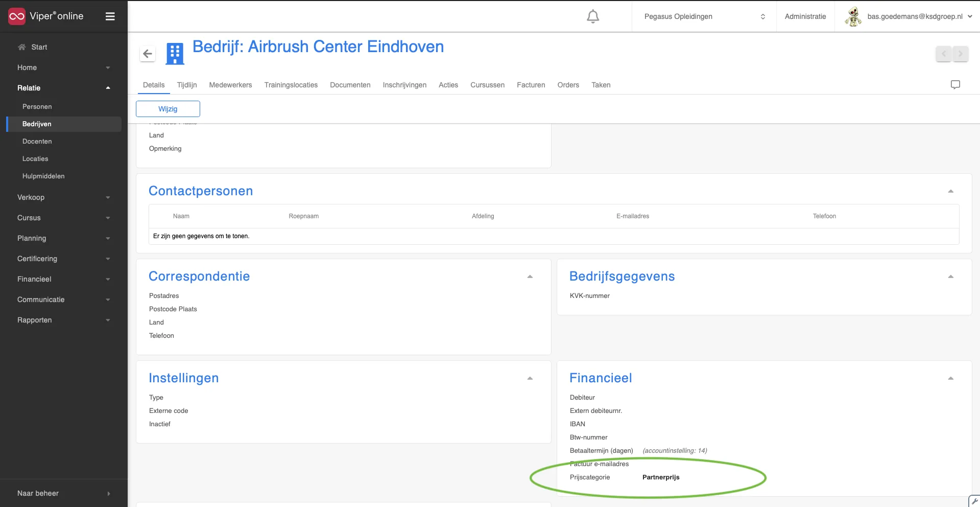This screenshot has width=980, height=507.
Task: Toggle the hamburger menu icon
Action: (x=110, y=16)
